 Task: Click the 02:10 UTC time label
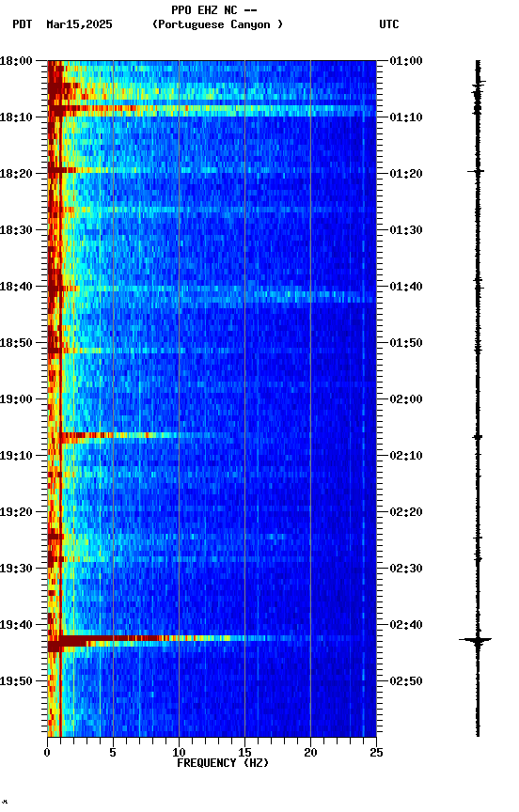[406, 456]
